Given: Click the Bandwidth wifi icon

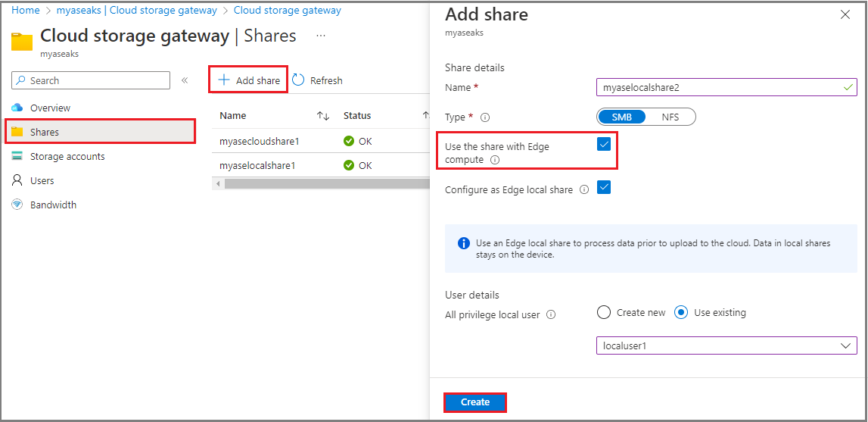Looking at the screenshot, I should click(x=17, y=205).
